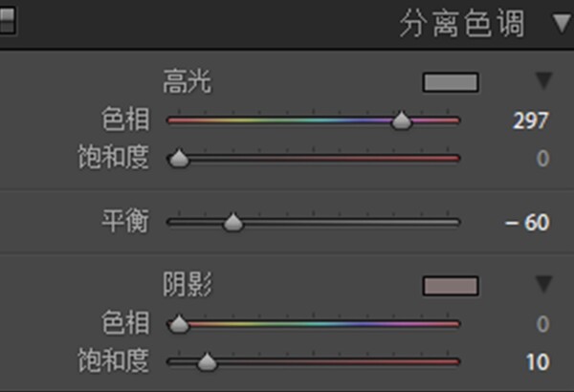
Task: Click the 高光 饱和度 value field
Action: click(542, 159)
